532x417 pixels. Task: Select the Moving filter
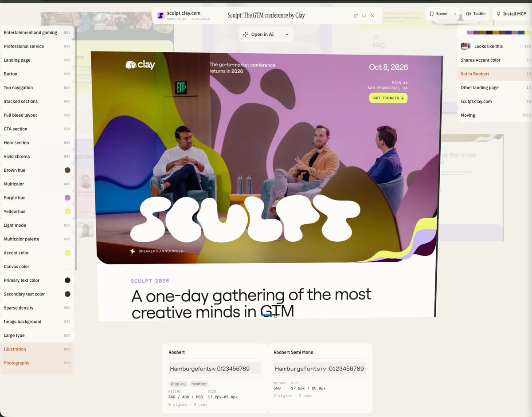[494, 115]
